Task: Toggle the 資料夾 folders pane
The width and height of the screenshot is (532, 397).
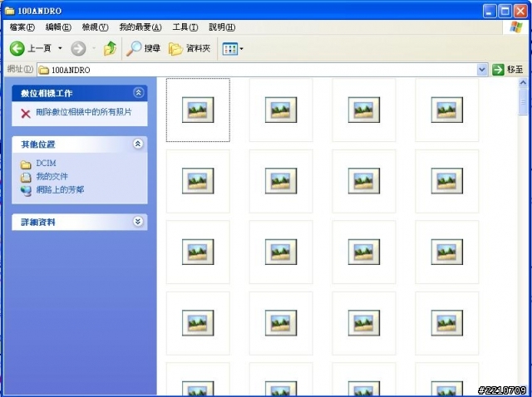Action: point(190,48)
